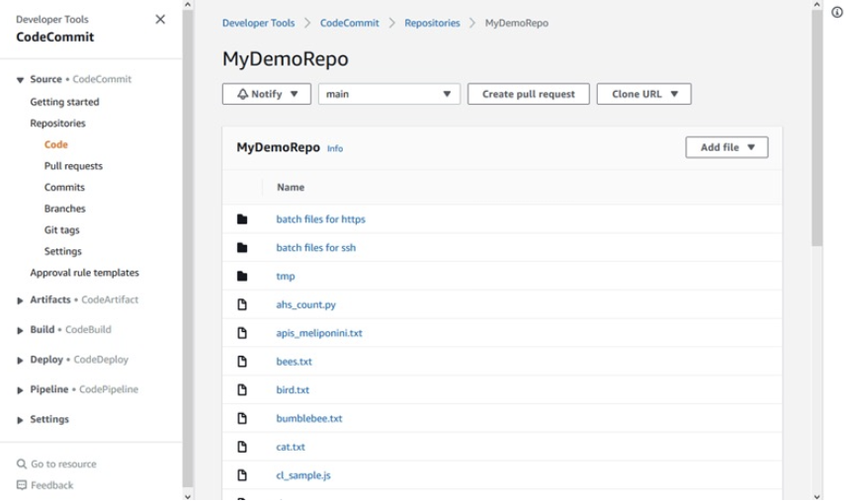Screen dimensions: 846x504
Task: Click Developer Tools breadcrumb link
Action: click(x=258, y=23)
